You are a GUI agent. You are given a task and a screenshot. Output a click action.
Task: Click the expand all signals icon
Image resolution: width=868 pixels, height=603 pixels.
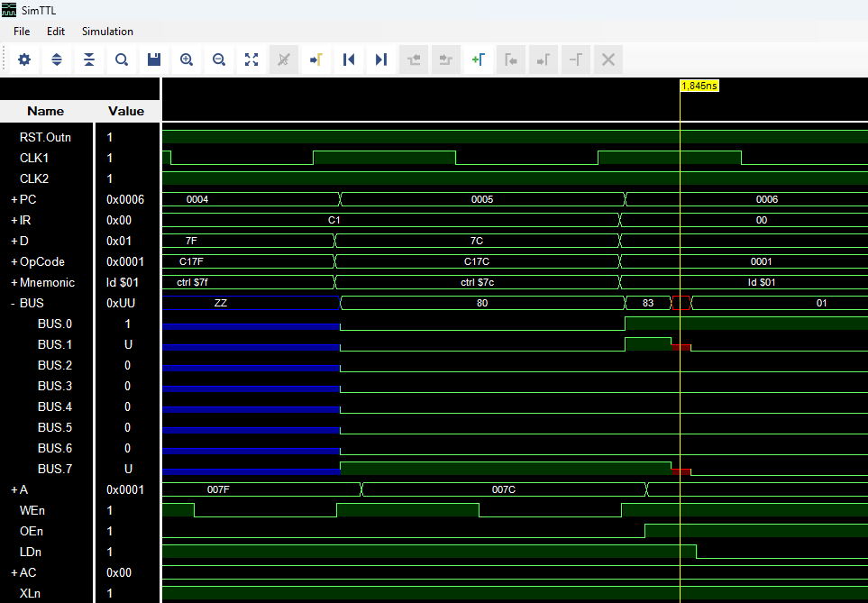pos(57,59)
